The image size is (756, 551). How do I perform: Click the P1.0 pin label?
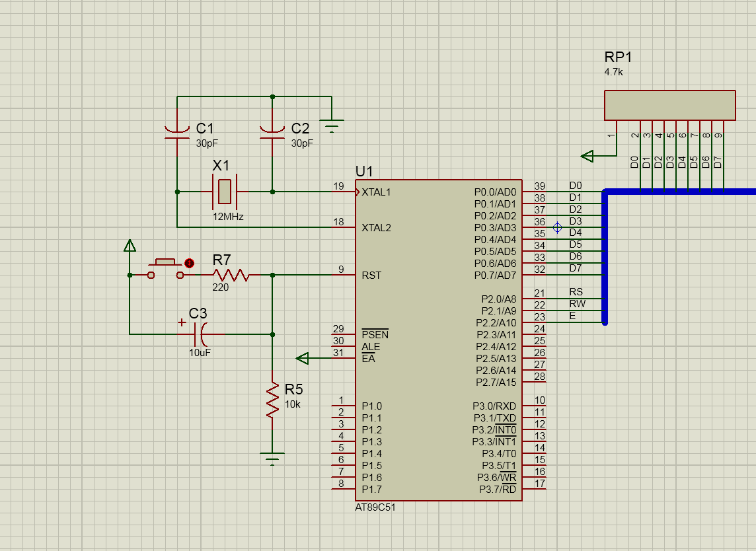(x=372, y=406)
